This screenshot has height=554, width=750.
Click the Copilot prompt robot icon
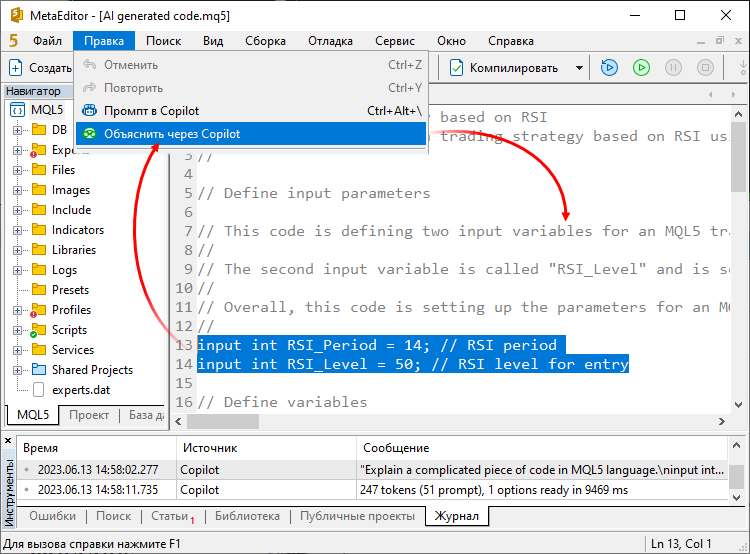point(89,111)
